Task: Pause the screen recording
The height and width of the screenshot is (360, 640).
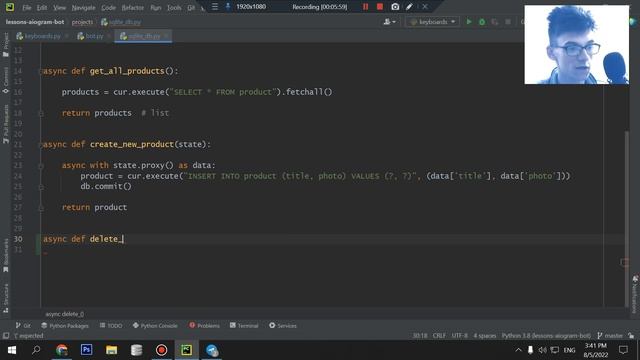Action: [x=366, y=7]
